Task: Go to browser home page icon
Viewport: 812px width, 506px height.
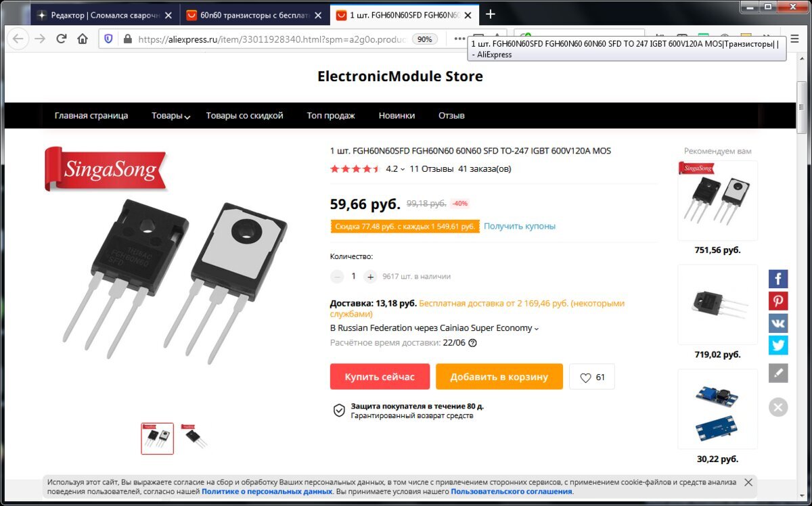Action: click(x=83, y=39)
